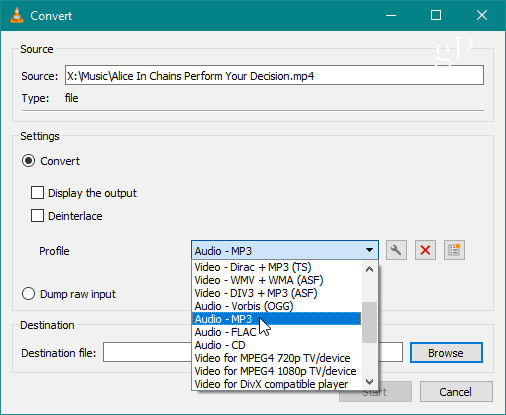Close the Convert dialog
The width and height of the screenshot is (506, 415).
point(482,15)
